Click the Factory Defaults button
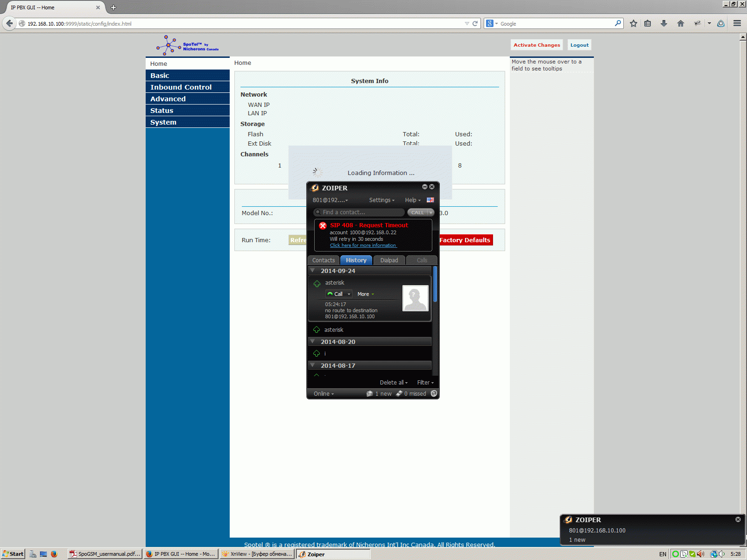This screenshot has width=747, height=560. pyautogui.click(x=465, y=240)
